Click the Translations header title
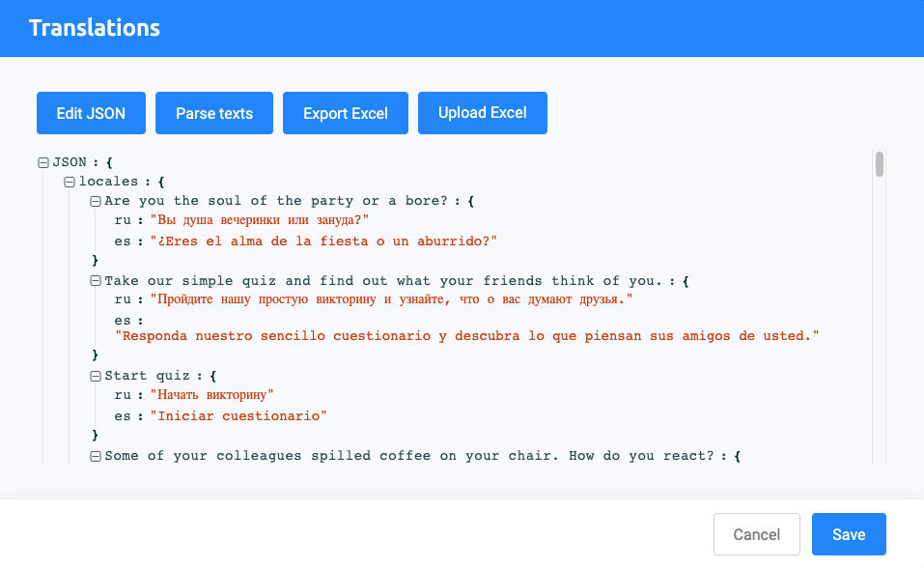 point(95,28)
